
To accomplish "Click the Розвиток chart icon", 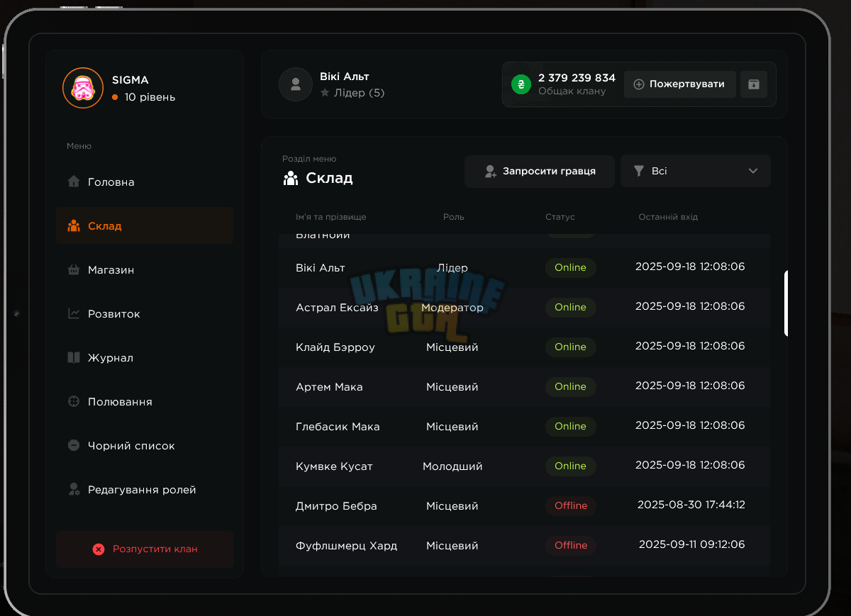I will point(74,313).
